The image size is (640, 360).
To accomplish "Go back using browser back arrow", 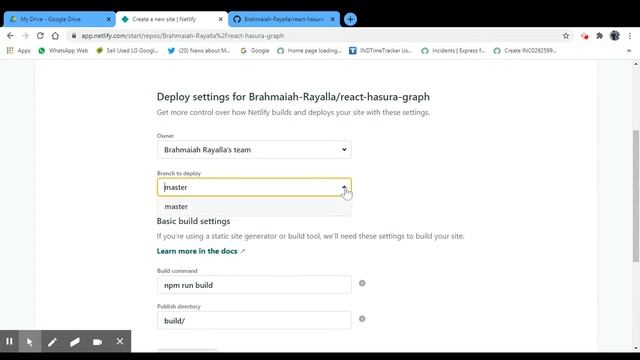I will (10, 36).
